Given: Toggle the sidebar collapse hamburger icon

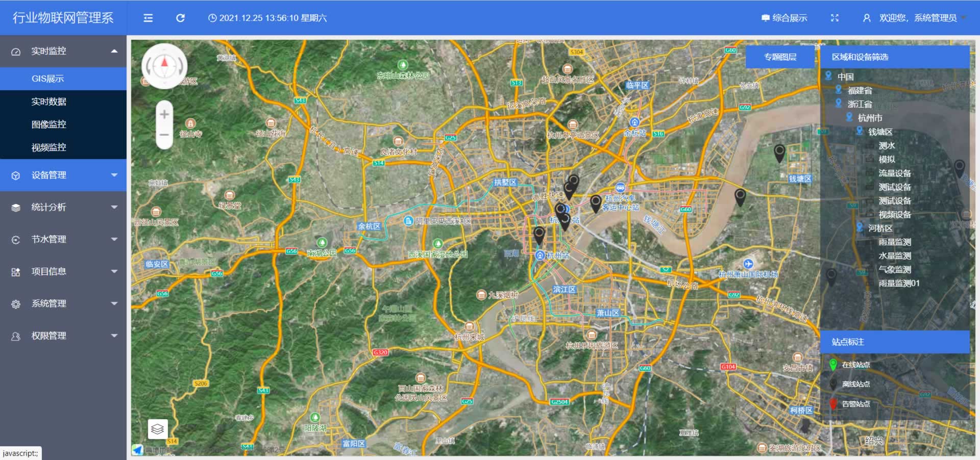Looking at the screenshot, I should tap(148, 18).
